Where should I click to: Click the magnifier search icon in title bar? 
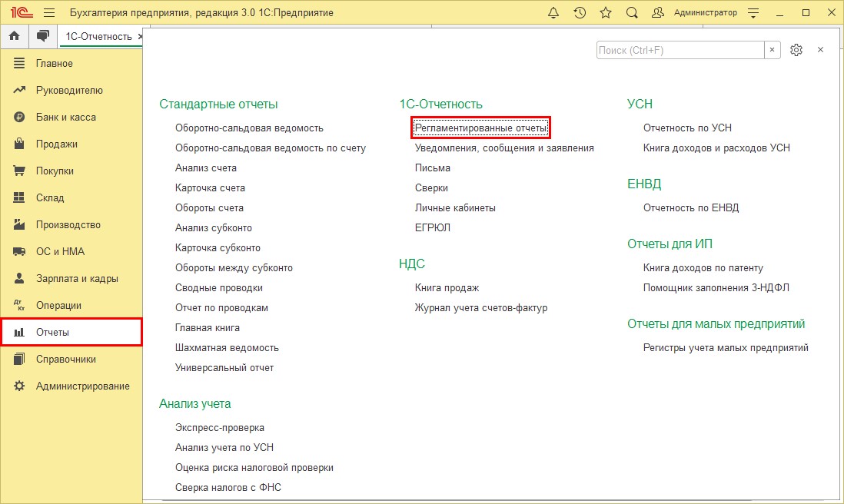[632, 12]
